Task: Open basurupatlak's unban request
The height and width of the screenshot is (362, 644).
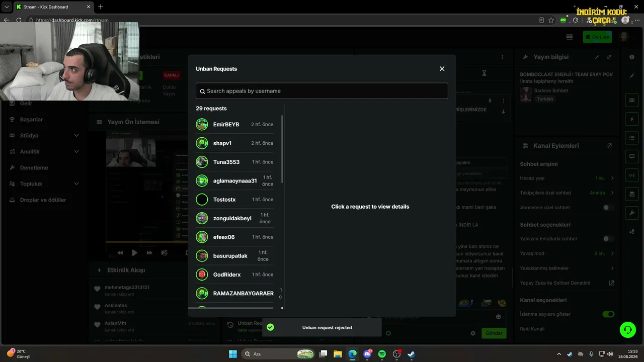Action: pos(235,256)
